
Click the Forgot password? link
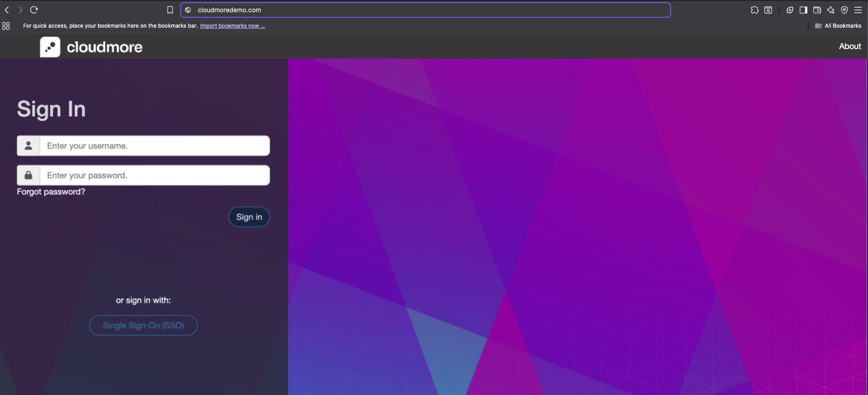coord(51,192)
